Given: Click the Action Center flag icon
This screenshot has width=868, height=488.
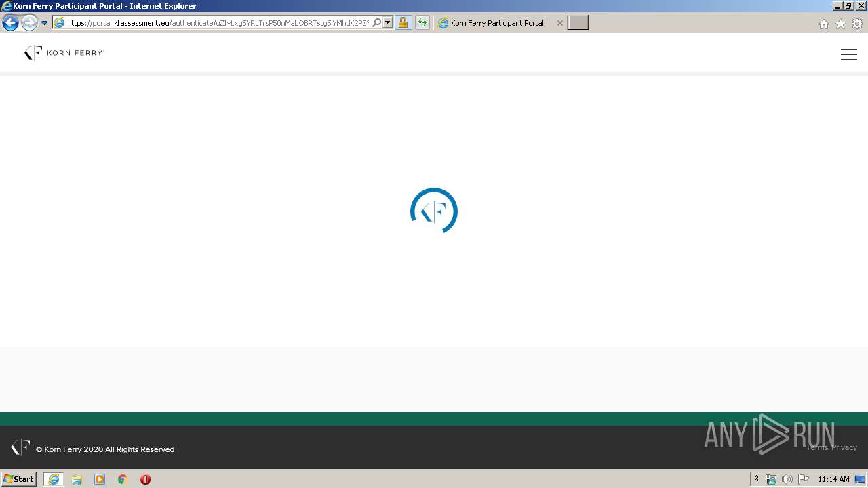Looking at the screenshot, I should tap(804, 479).
